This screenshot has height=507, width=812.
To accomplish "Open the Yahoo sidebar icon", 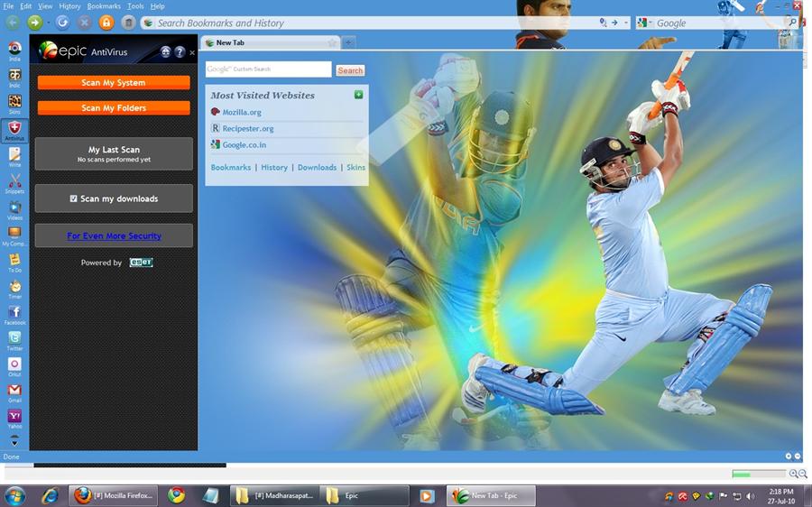I will (x=14, y=419).
